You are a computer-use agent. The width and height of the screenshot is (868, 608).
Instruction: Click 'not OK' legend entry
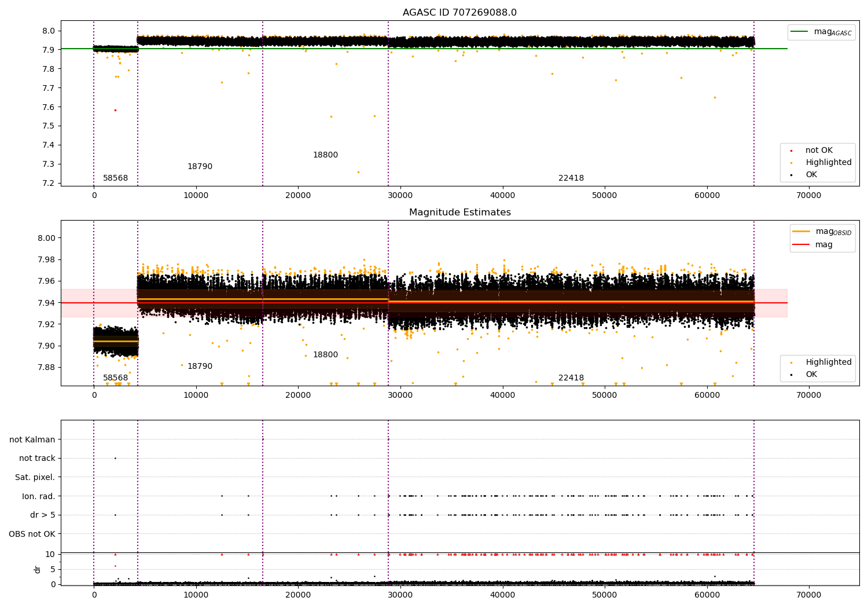[819, 151]
